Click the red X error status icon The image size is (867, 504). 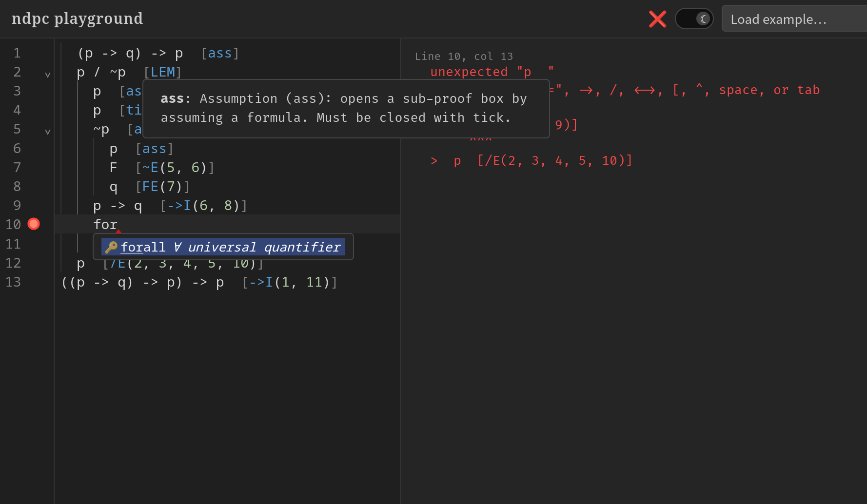(x=657, y=19)
